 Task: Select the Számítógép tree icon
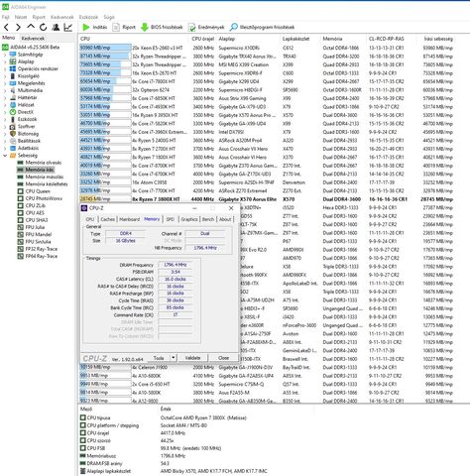point(13,55)
